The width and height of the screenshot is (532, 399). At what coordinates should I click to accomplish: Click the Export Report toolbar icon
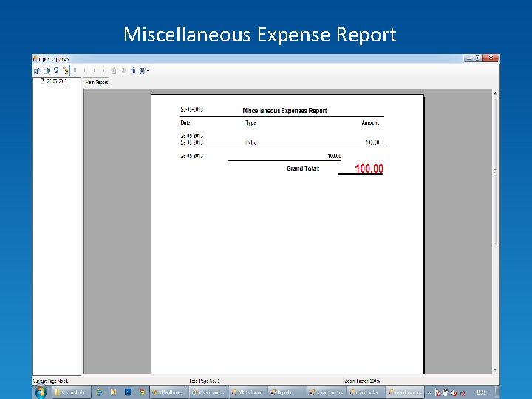tap(37, 71)
